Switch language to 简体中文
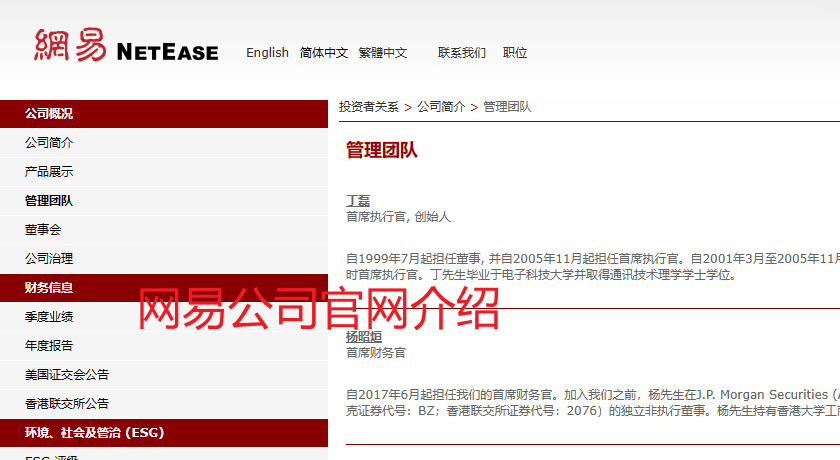 (324, 52)
